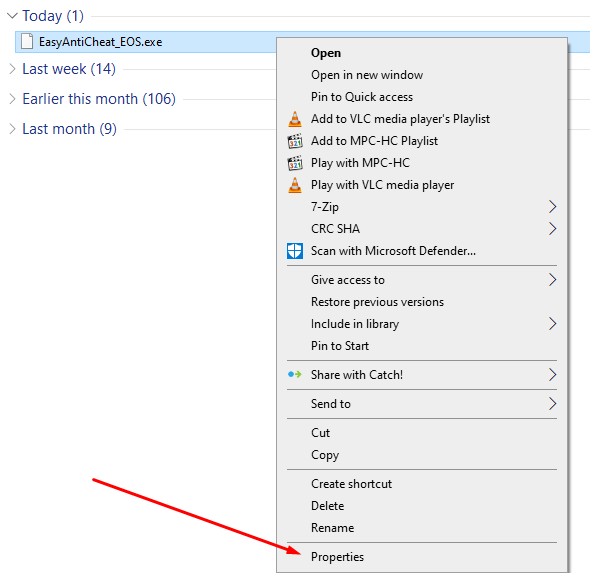Collapse the Today group chevron
This screenshot has width=590, height=573.
(x=12, y=16)
